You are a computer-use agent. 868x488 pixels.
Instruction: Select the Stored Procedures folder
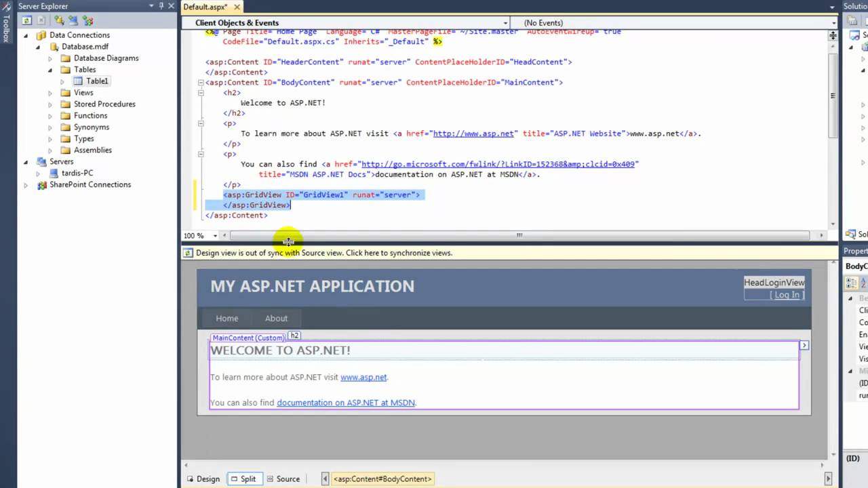(104, 104)
